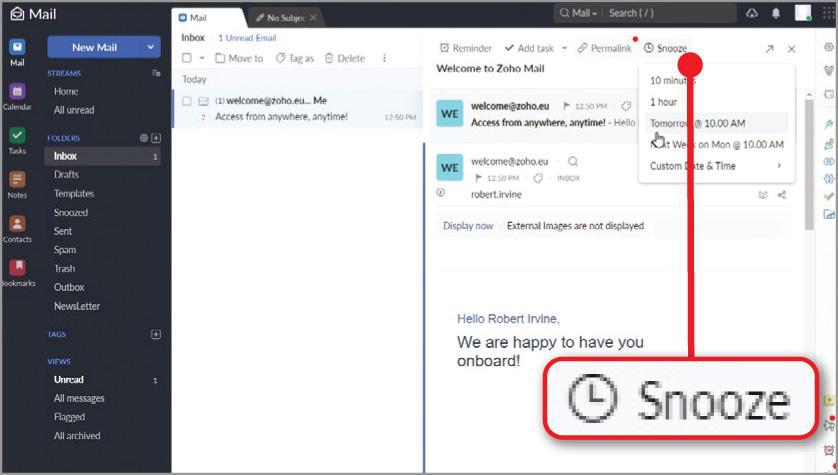Click the Display now link
This screenshot has height=475, width=838.
pos(468,225)
